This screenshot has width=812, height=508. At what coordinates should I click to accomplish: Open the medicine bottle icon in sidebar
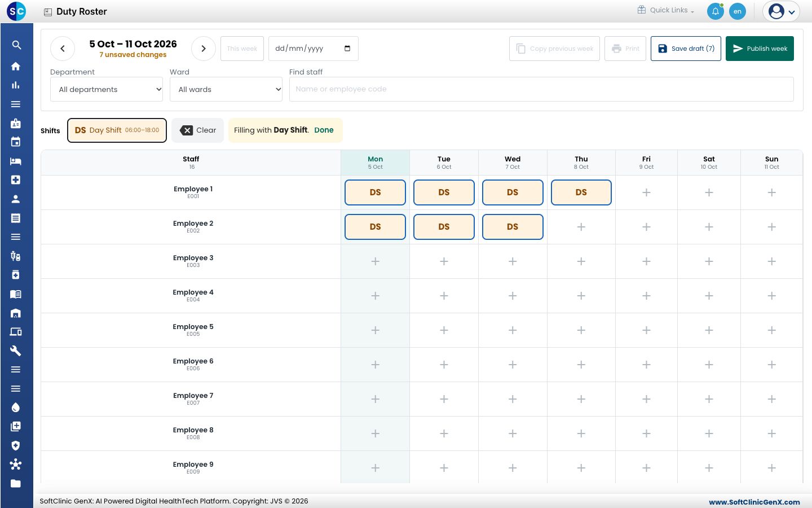click(16, 275)
